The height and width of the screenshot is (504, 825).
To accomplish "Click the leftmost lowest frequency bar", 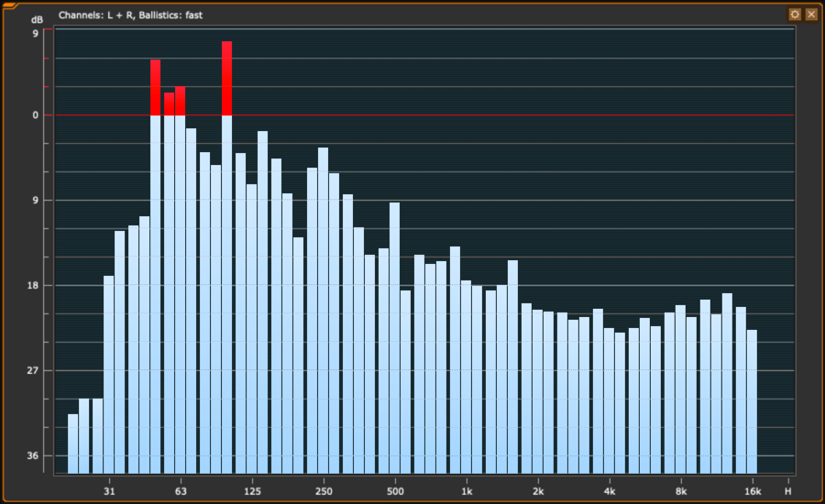I will coord(72,444).
